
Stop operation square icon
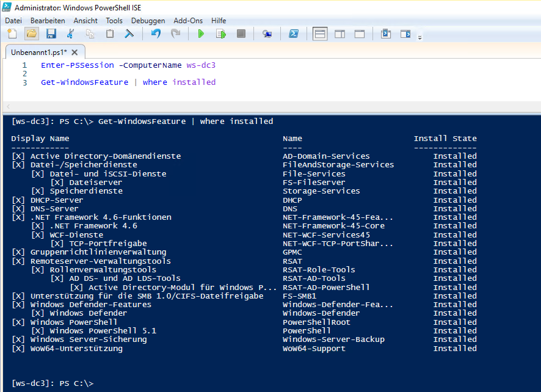(x=241, y=34)
